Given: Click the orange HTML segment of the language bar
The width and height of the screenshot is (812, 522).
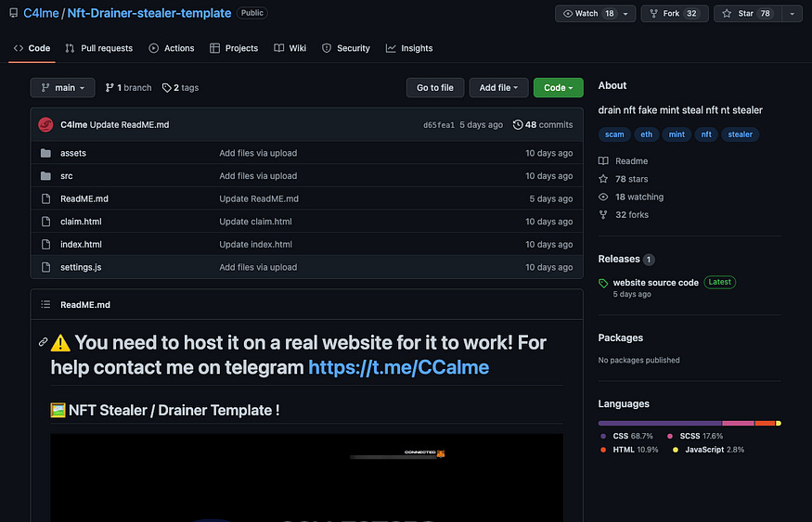Looking at the screenshot, I should click(x=765, y=423).
